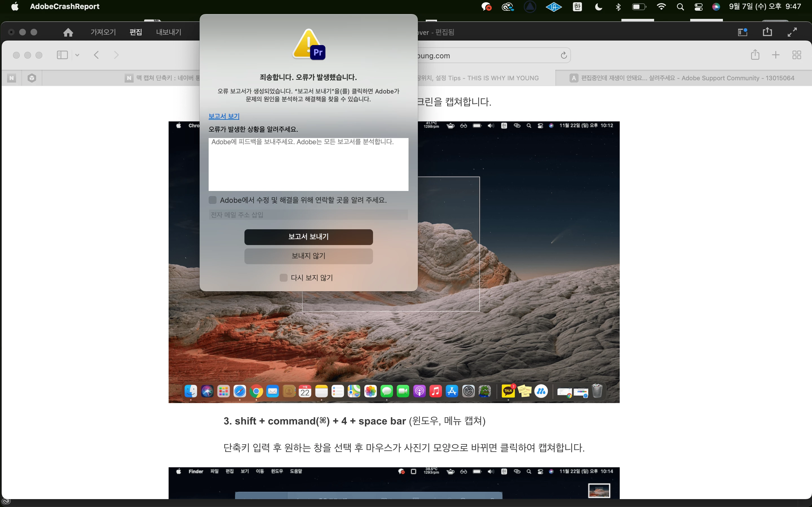Open Safari tab overview grid
812x507 pixels.
[x=796, y=55]
